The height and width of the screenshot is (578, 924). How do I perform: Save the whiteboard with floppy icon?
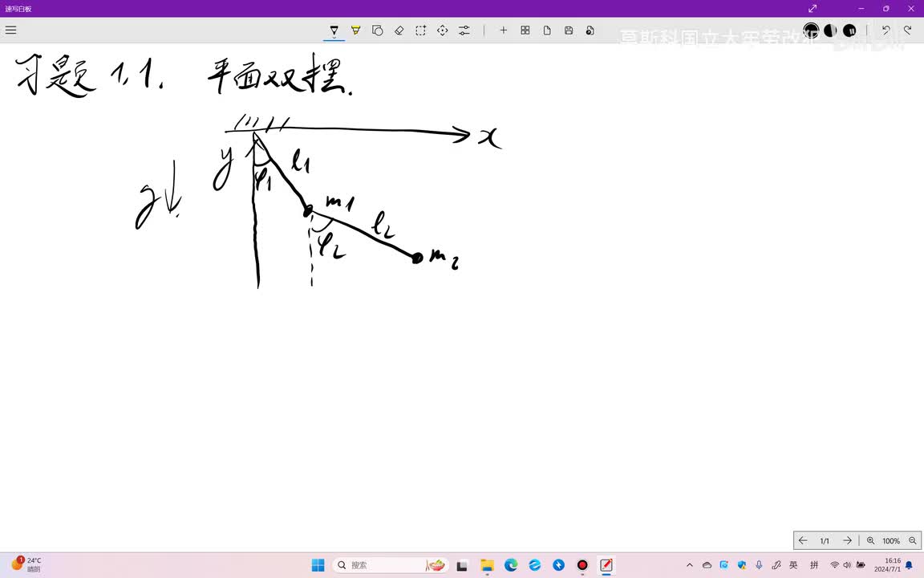(569, 30)
